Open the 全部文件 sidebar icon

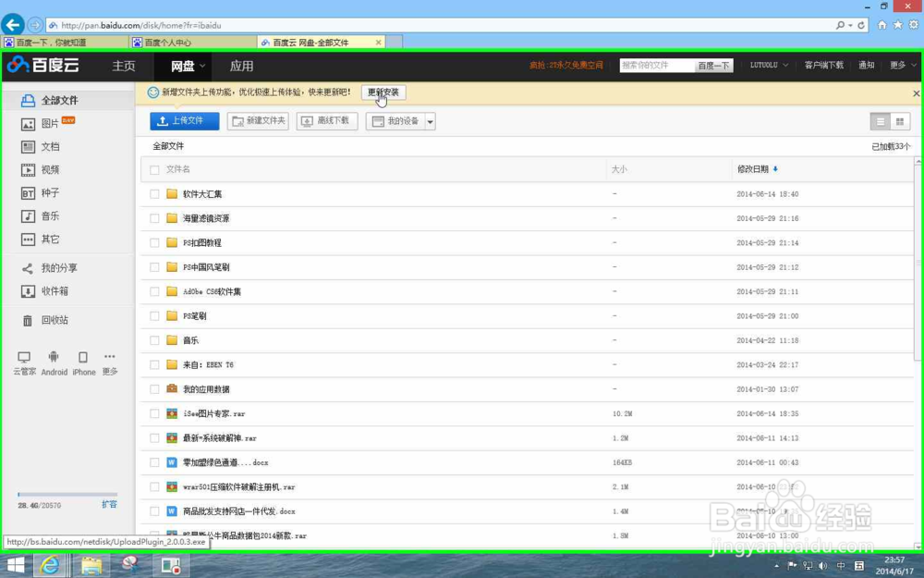pos(28,100)
